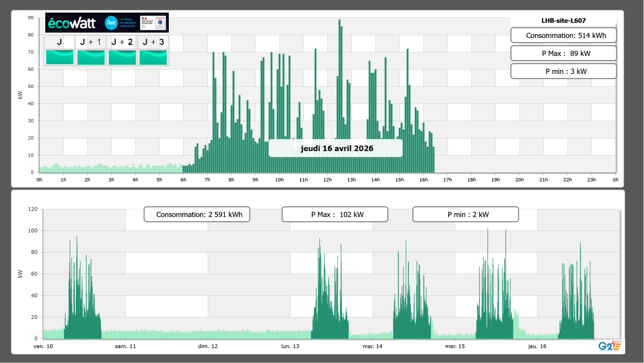Click the RTE round logo
This screenshot has height=363, width=644.
[111, 23]
